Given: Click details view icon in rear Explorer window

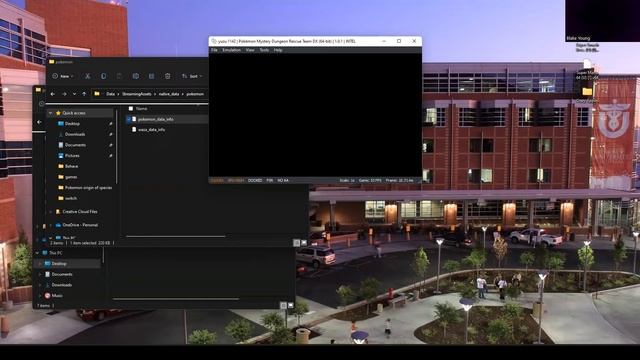Looking at the screenshot, I should click(x=283, y=305).
